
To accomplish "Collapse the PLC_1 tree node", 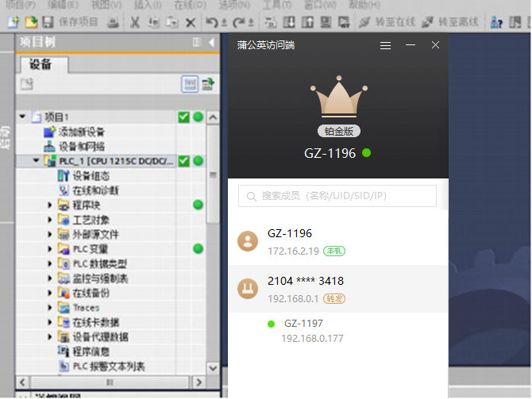I will (36, 161).
